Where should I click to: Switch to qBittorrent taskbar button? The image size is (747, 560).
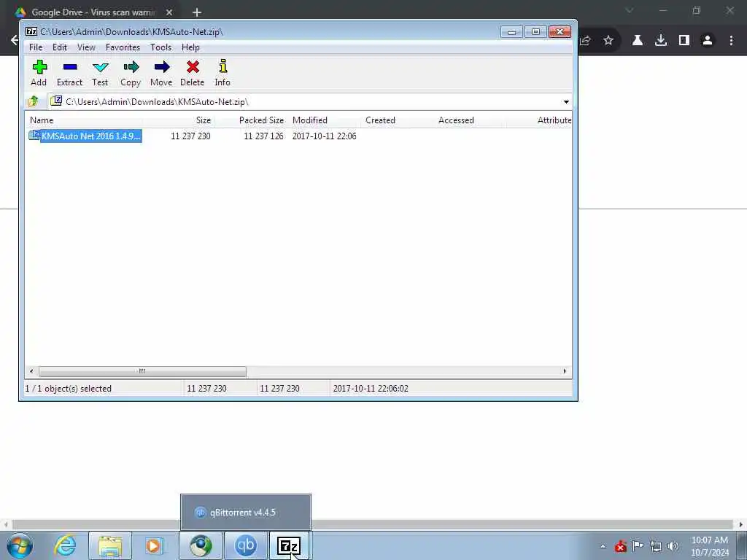click(246, 545)
